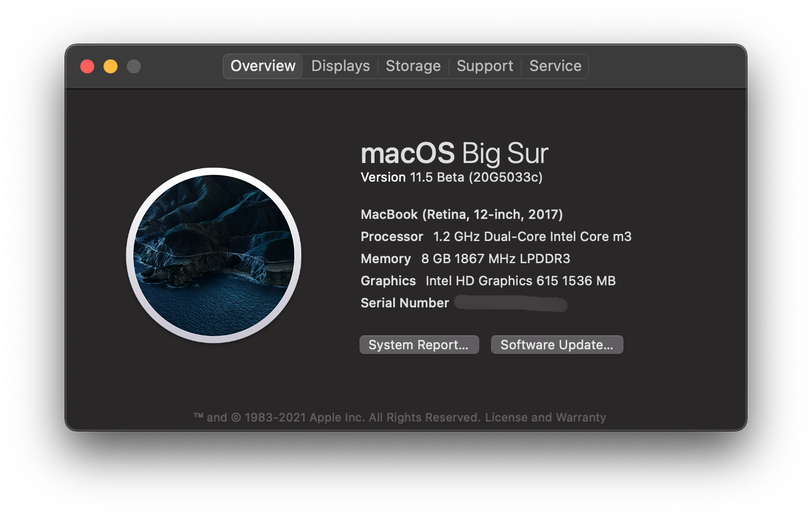Click the macOS Big Sur title

coord(454,153)
